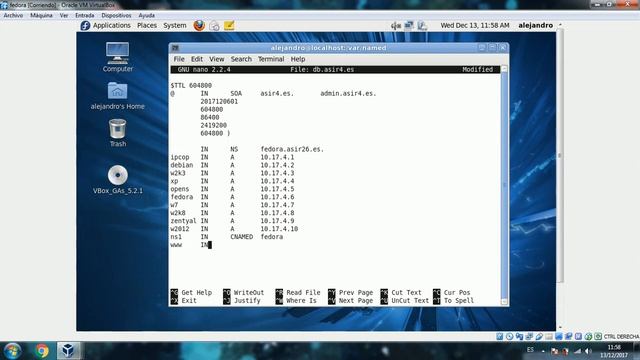The width and height of the screenshot is (640, 360).
Task: Click the 'zentyal' host name entry
Action: (183, 221)
